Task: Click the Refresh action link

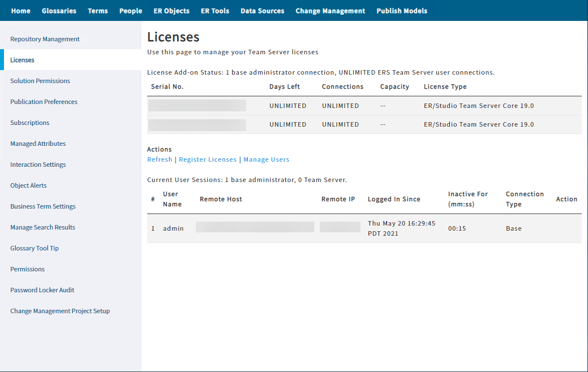Action: click(x=160, y=159)
